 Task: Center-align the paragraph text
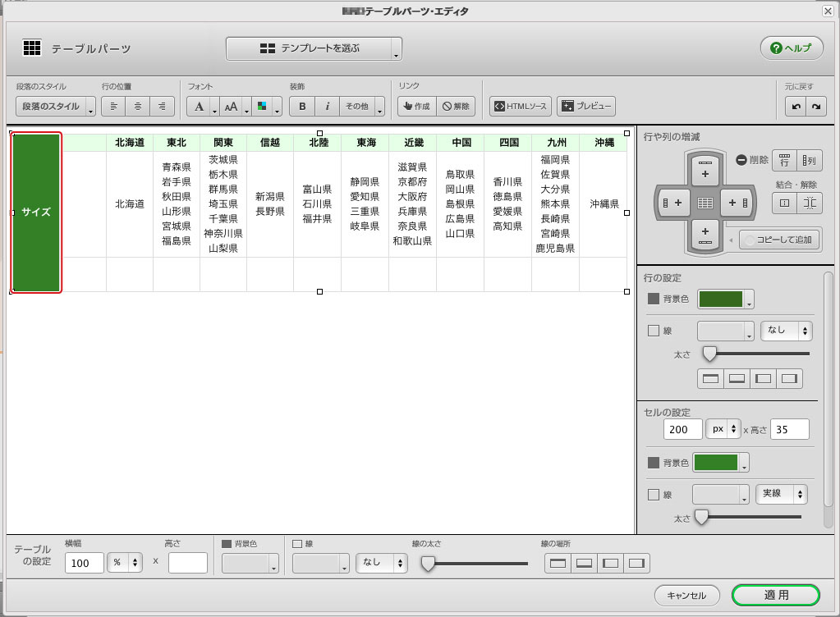click(138, 106)
